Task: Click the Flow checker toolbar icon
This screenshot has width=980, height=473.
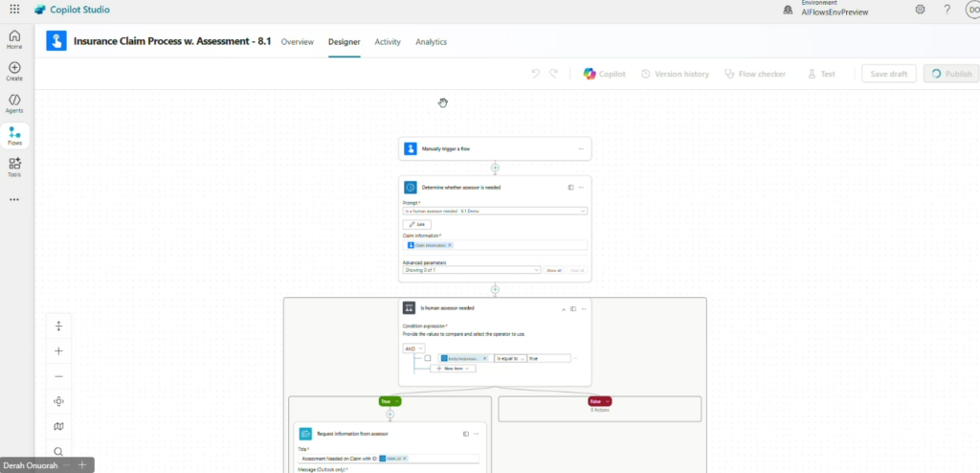Action: (x=755, y=74)
